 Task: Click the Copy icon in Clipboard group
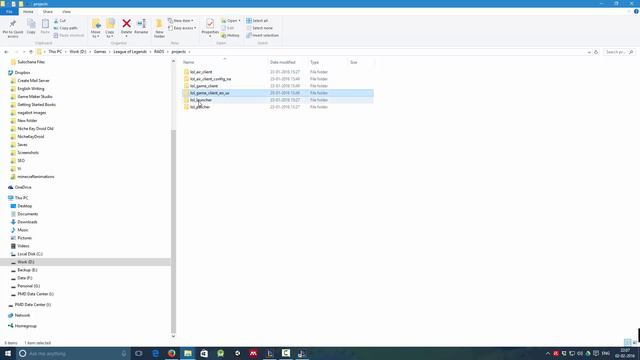[x=31, y=24]
